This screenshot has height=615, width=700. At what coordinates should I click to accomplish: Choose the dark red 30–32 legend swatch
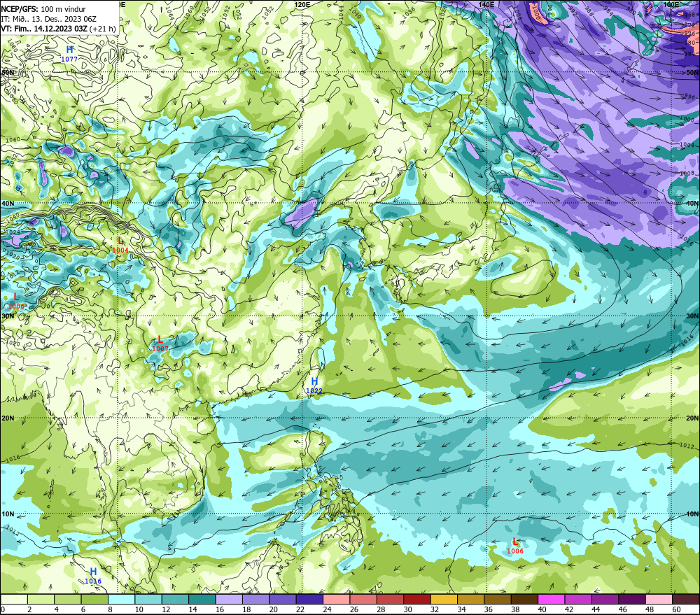(417, 599)
